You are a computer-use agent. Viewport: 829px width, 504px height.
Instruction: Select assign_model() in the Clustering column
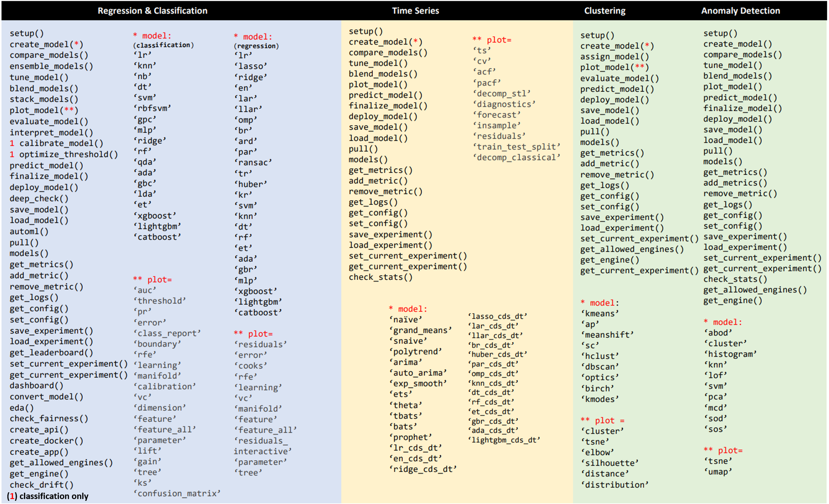[x=615, y=57]
